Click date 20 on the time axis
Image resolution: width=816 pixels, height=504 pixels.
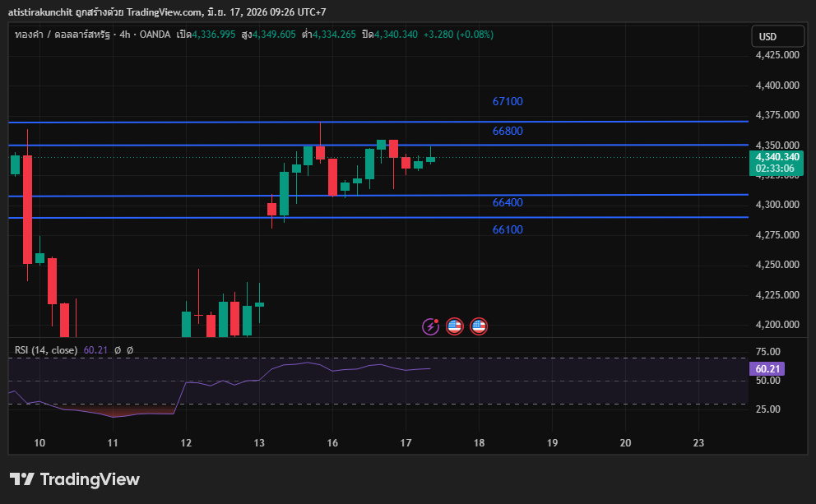click(625, 443)
